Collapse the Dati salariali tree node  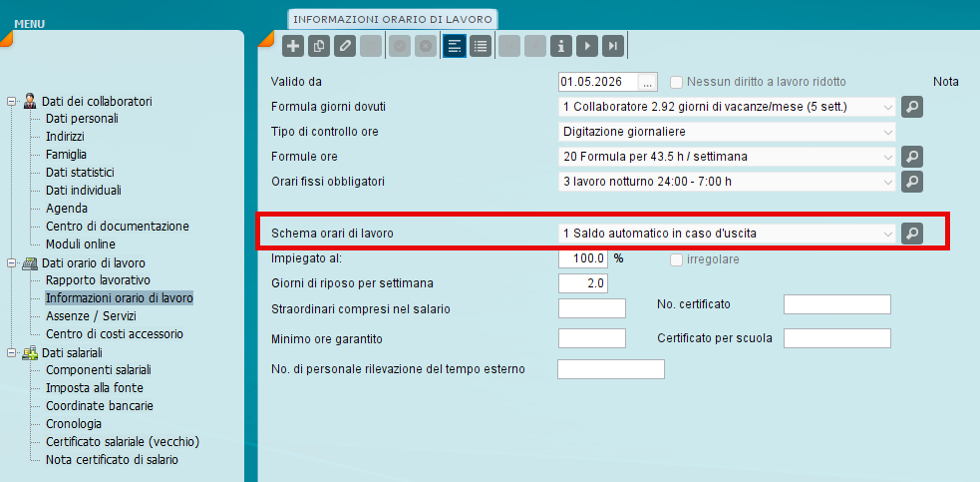[x=12, y=353]
